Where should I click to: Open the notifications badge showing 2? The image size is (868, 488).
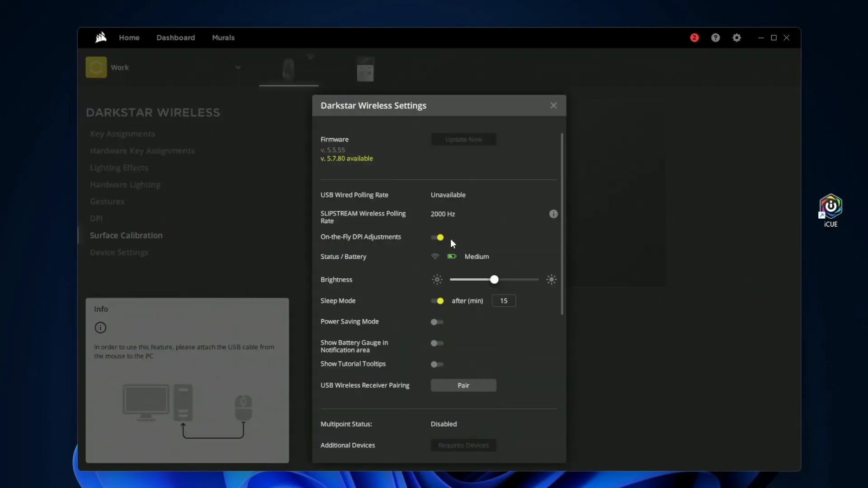694,38
